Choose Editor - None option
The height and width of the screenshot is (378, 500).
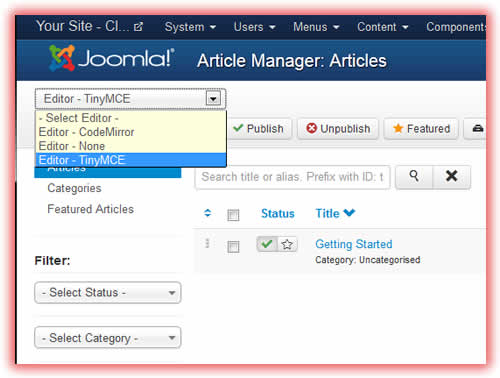pyautogui.click(x=131, y=146)
